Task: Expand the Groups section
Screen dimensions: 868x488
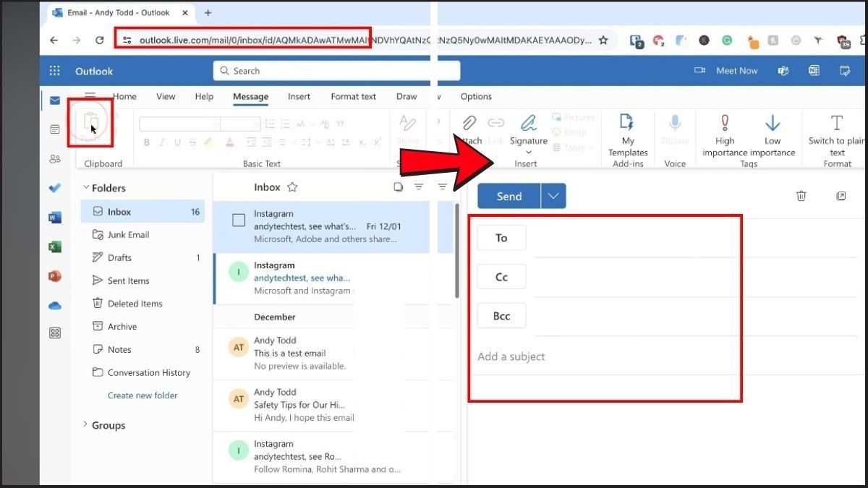Action: click(x=85, y=425)
